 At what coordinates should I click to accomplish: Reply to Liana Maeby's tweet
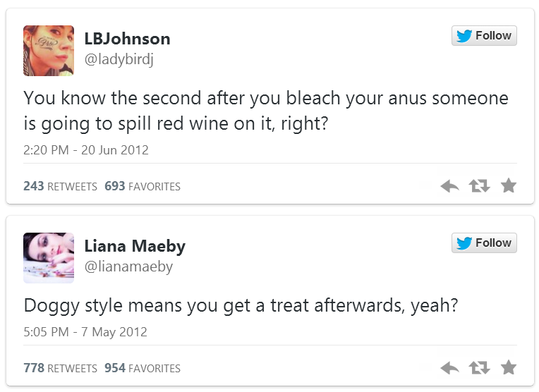[x=449, y=368]
